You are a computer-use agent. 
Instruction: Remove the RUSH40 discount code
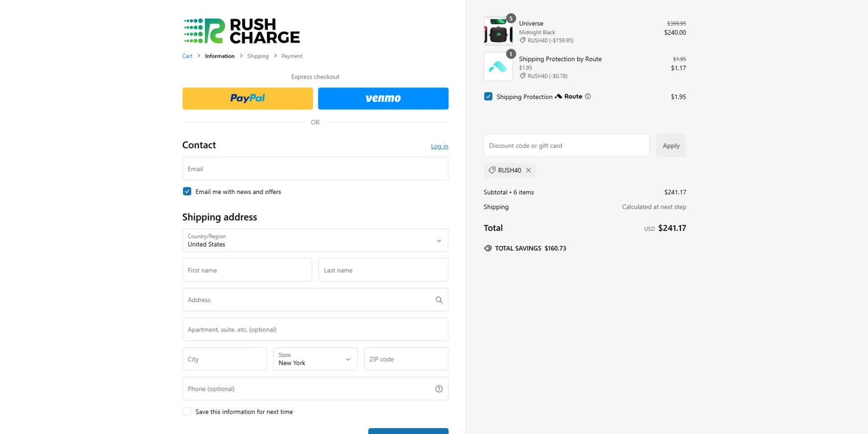click(x=528, y=170)
